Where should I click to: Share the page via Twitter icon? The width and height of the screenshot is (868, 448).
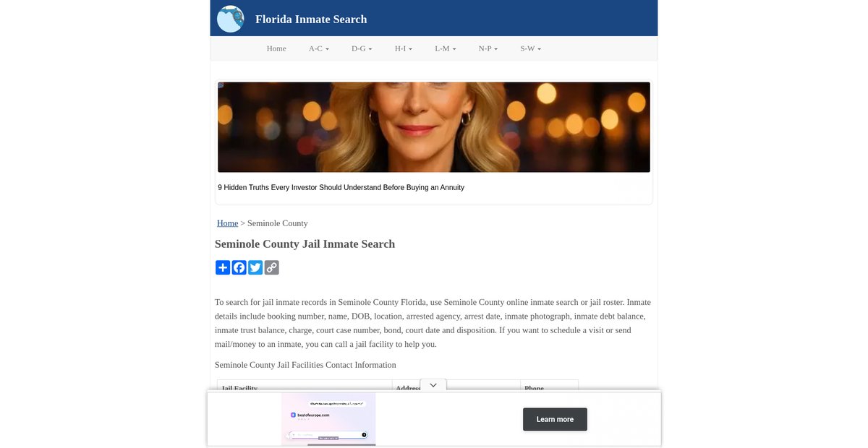pos(255,267)
